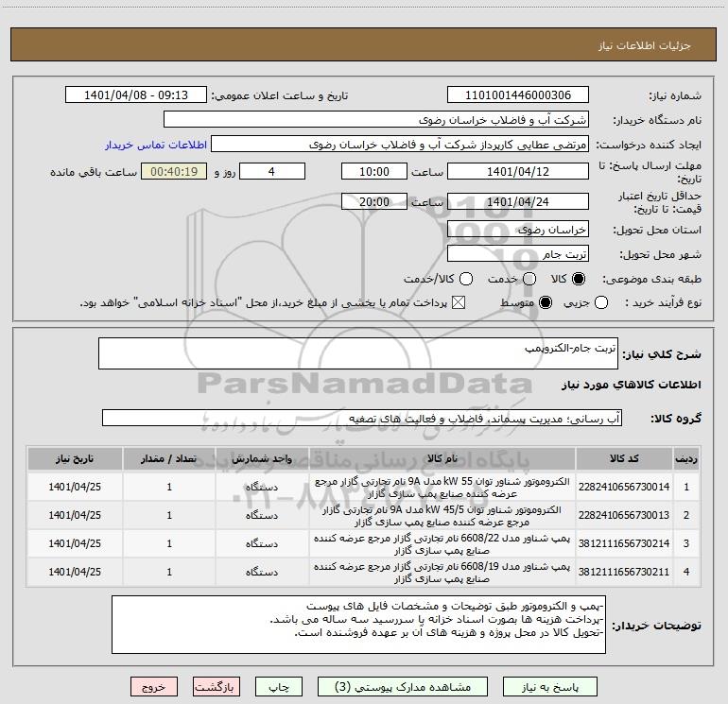
Task: Click the pump model 6608/19 item name
Action: click(442, 573)
